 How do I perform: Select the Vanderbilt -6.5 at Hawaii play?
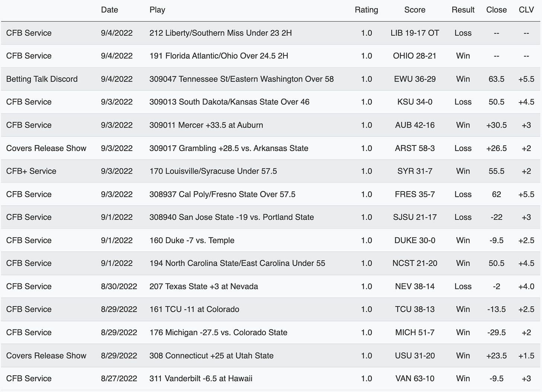[201, 379]
